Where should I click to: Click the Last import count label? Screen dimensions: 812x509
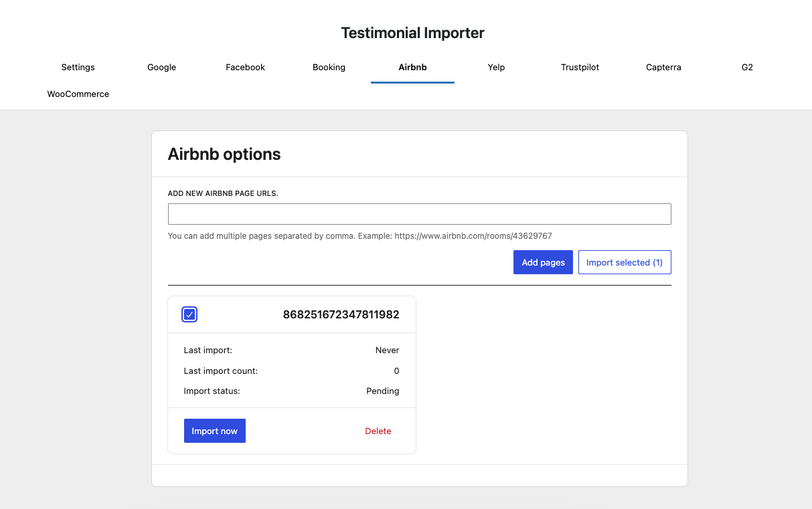[220, 371]
